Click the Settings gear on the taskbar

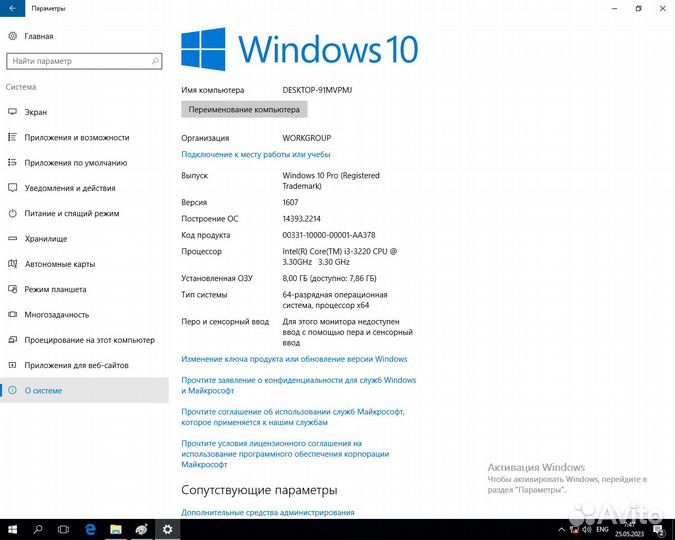[x=167, y=529]
